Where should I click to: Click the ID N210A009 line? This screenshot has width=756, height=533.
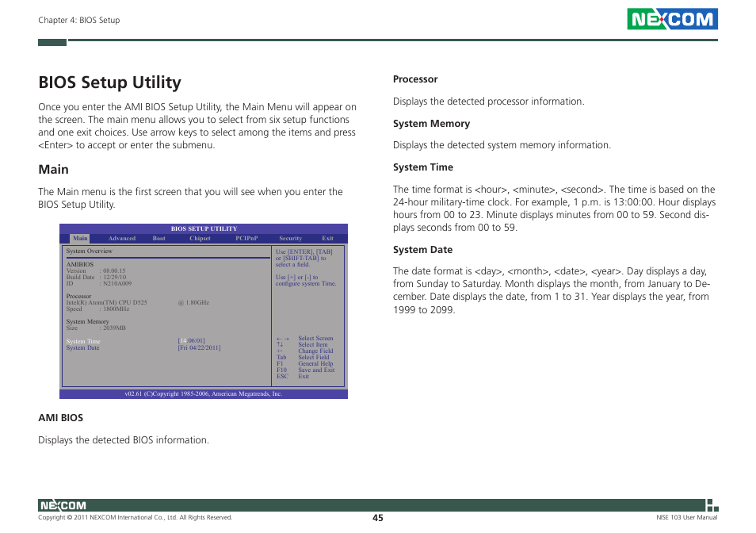(99, 283)
